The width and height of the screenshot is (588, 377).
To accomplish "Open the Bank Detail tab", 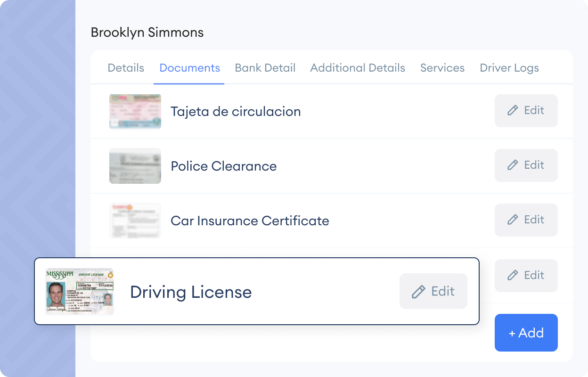I will point(265,68).
